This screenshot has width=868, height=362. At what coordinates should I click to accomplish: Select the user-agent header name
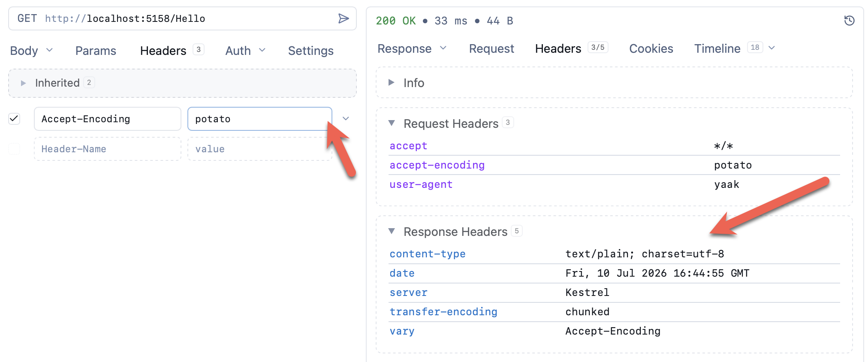click(421, 184)
